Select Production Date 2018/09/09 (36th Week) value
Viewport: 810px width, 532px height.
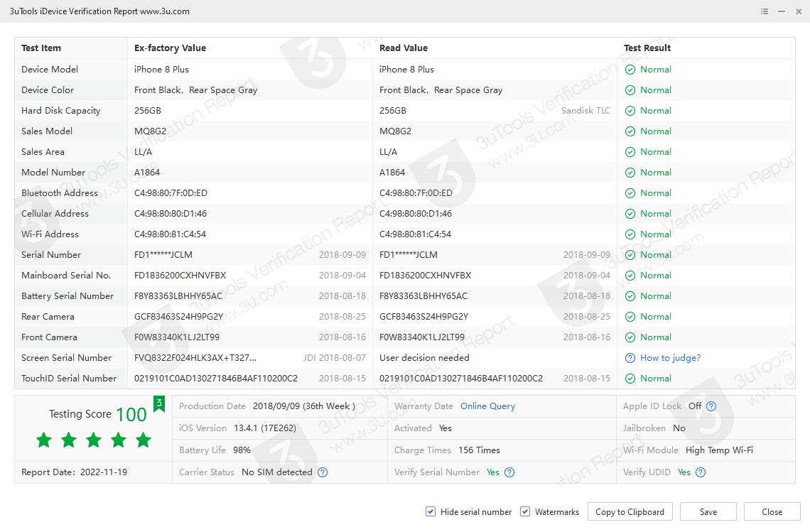pyautogui.click(x=304, y=406)
